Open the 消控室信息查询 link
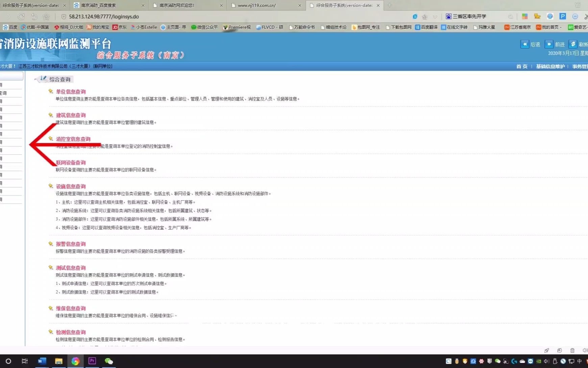Screen dimensions: 588x368 [x=73, y=139]
